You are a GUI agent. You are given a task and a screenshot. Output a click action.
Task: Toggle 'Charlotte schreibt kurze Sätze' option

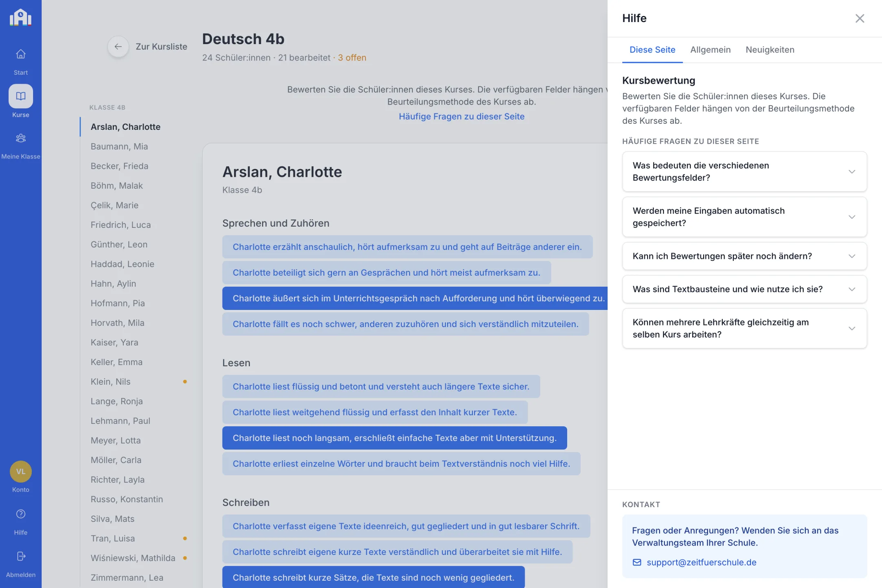coord(373,577)
